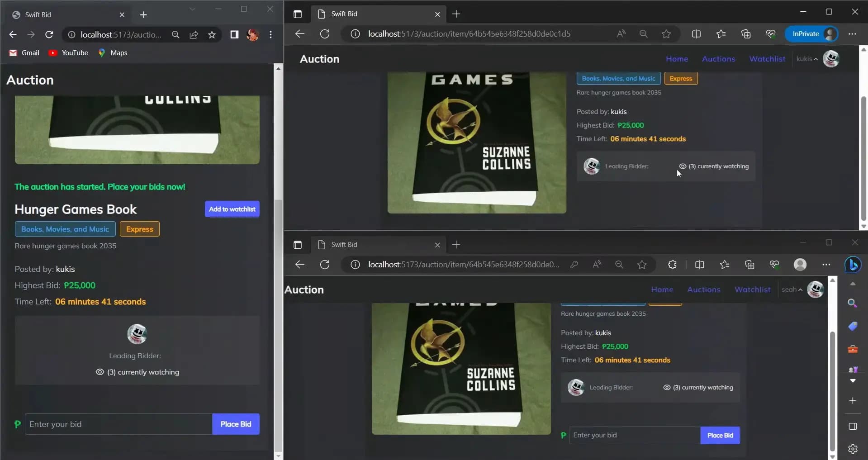
Task: Open a new tab in the Chrome window
Action: (143, 14)
